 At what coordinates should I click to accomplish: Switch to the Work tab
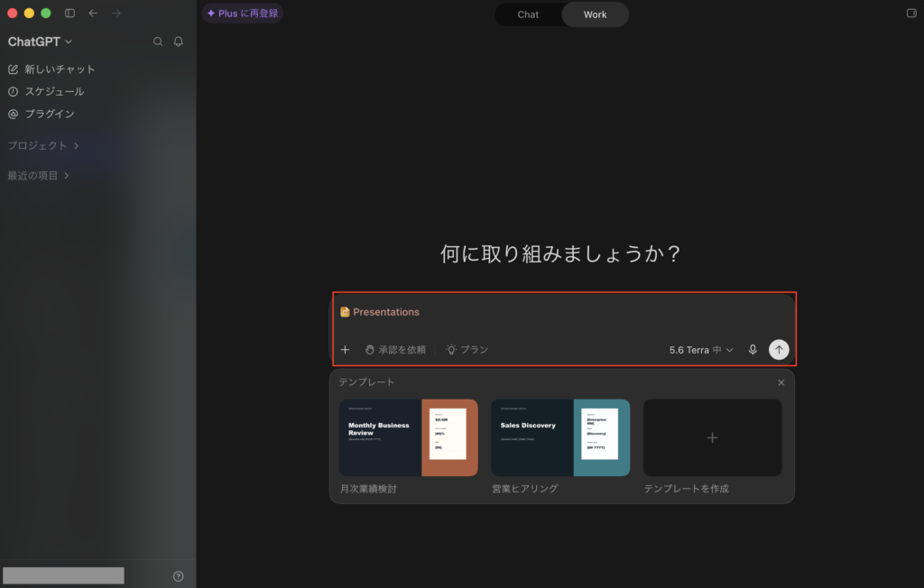(596, 14)
